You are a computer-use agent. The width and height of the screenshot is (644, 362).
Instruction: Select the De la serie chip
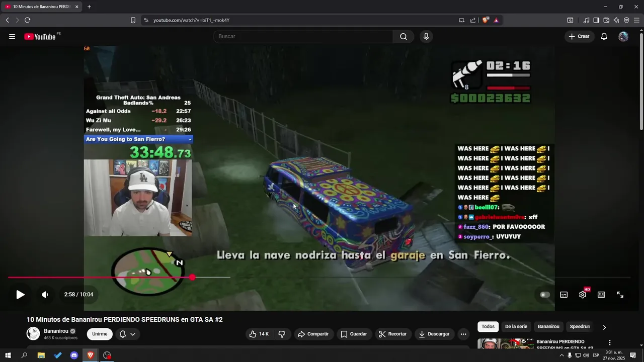click(x=516, y=327)
